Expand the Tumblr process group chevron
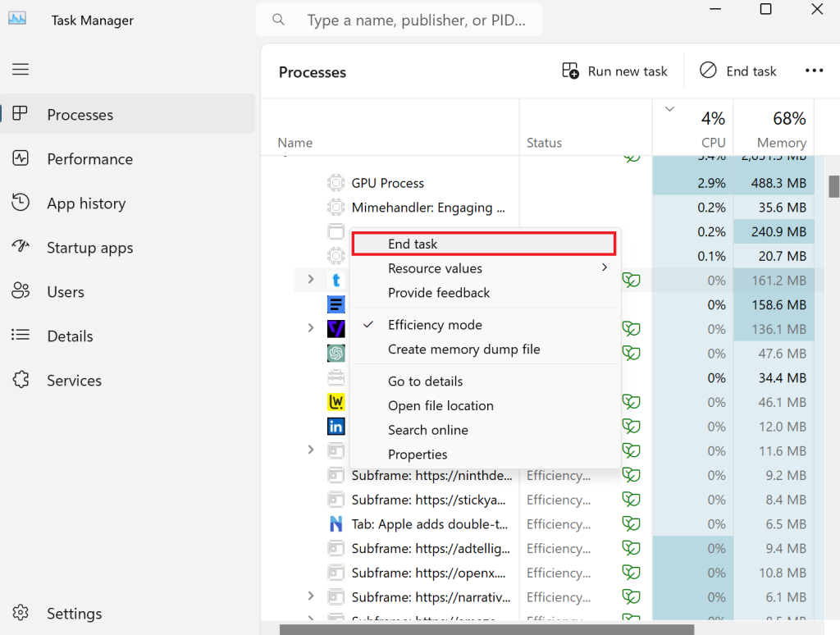Screen dimensions: 840x635 click(310, 280)
